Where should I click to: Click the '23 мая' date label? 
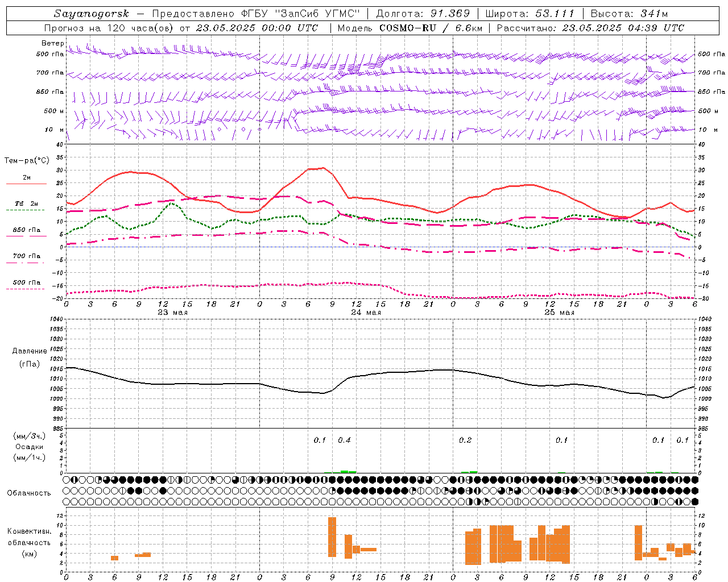[x=172, y=313]
